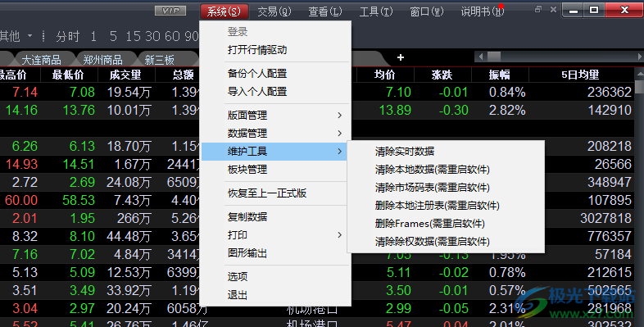Choose 图形输出 from the menu
This screenshot has width=644, height=327.
274,253
